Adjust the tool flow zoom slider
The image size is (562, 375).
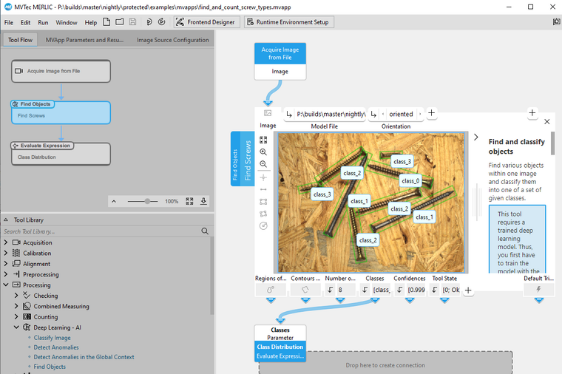147,201
